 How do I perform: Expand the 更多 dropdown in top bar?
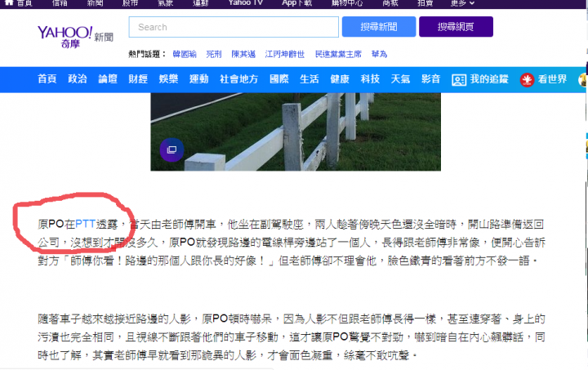point(462,3)
